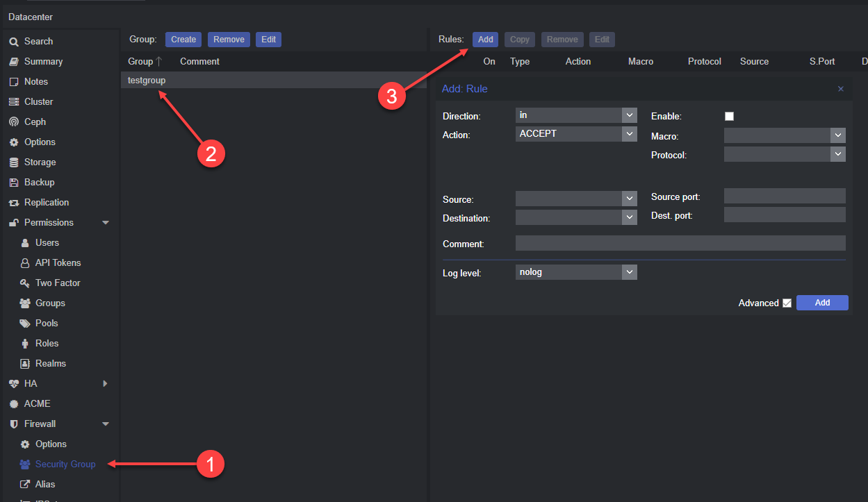The width and height of the screenshot is (868, 502).
Task: Click the Realms address book icon
Action: pos(25,364)
